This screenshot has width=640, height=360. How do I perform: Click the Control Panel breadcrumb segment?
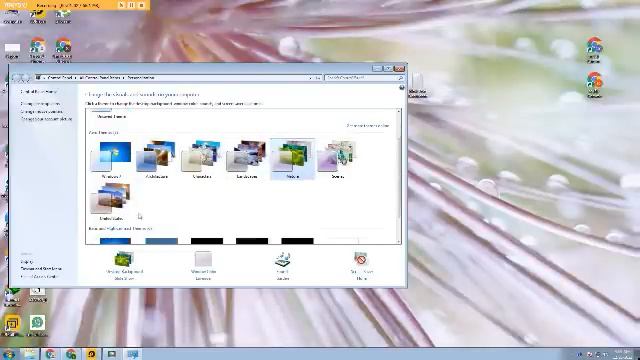(60, 78)
